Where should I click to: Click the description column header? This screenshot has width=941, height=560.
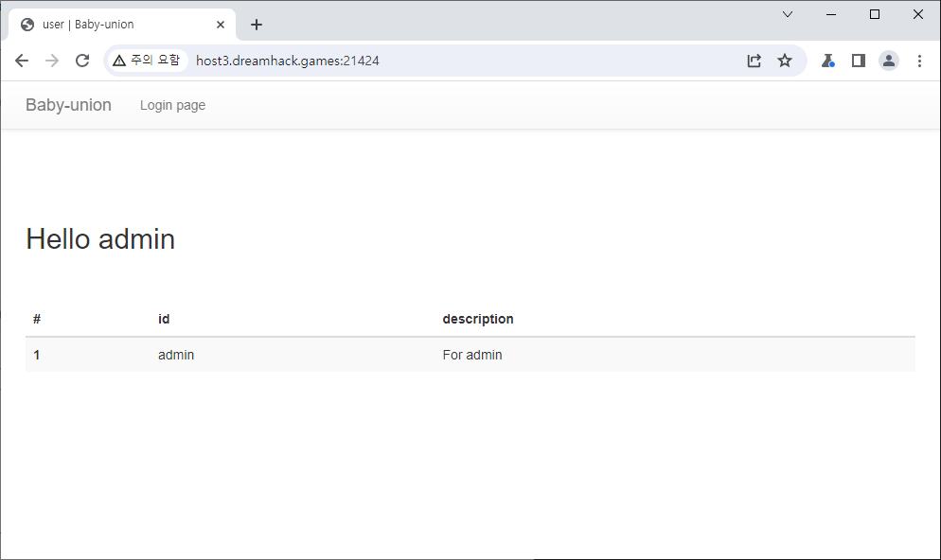point(478,319)
